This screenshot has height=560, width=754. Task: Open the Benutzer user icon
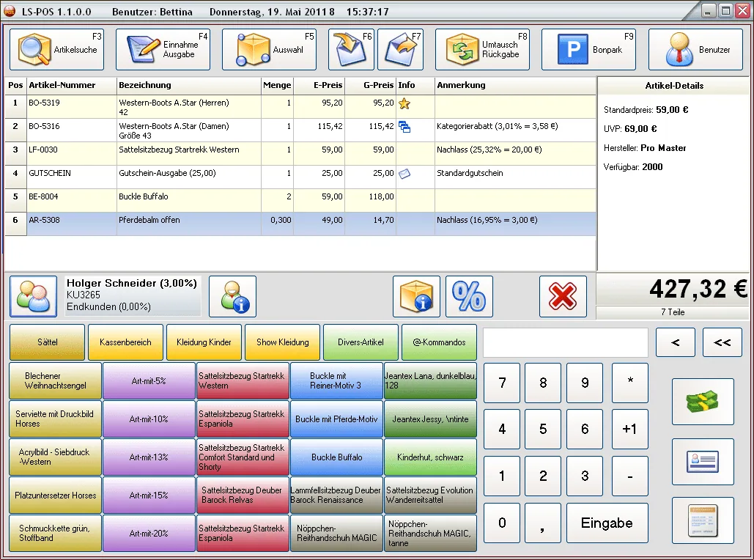click(695, 50)
